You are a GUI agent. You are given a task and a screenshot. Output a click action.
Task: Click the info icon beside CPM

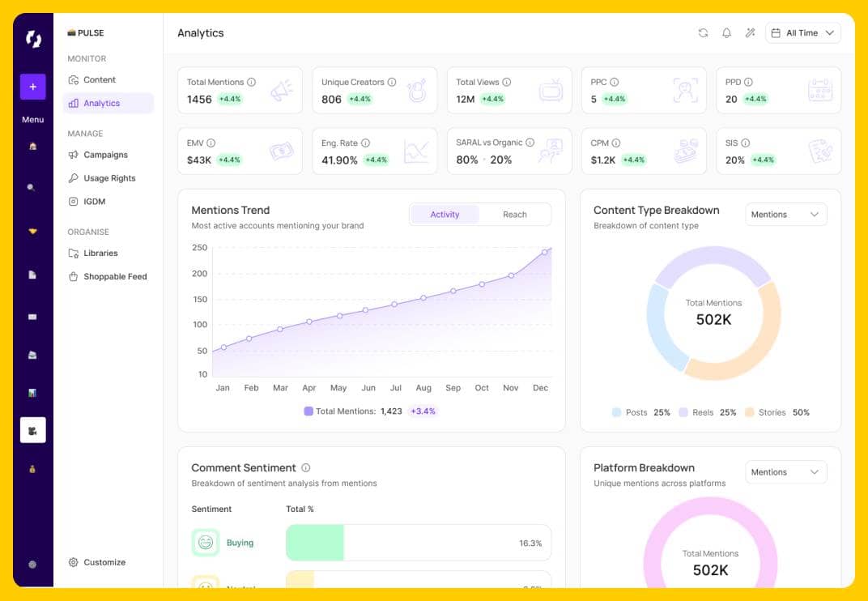[616, 143]
